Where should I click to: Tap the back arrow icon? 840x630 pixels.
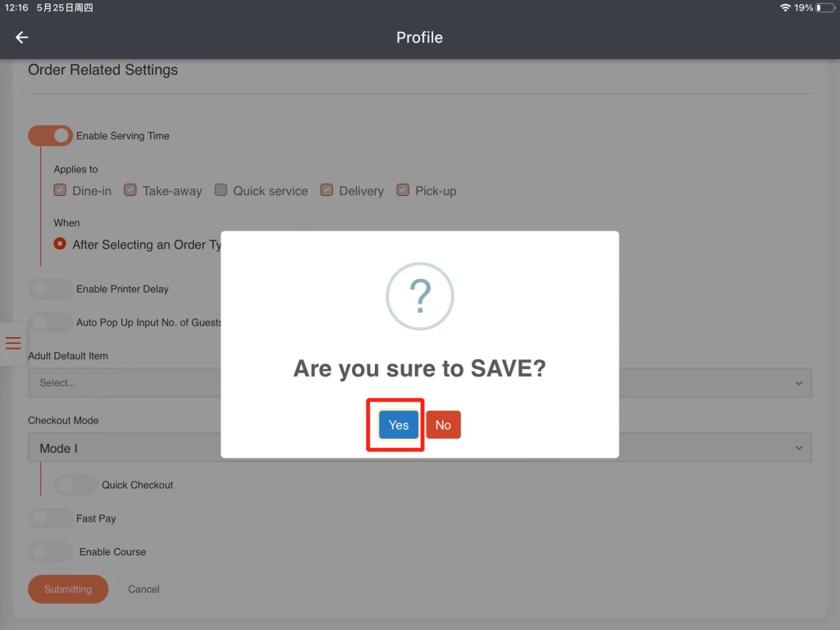pos(22,38)
